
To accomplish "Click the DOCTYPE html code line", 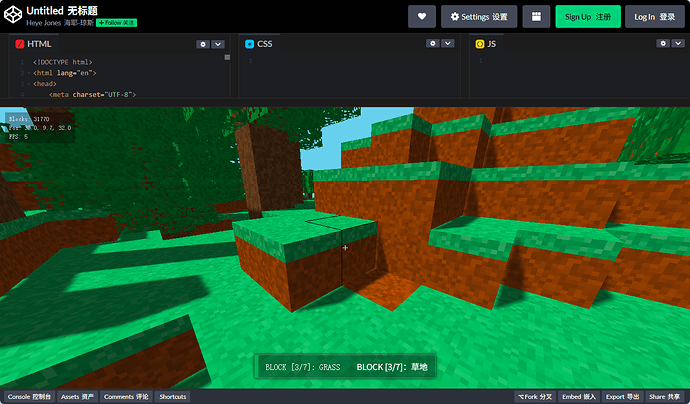I will 62,62.
